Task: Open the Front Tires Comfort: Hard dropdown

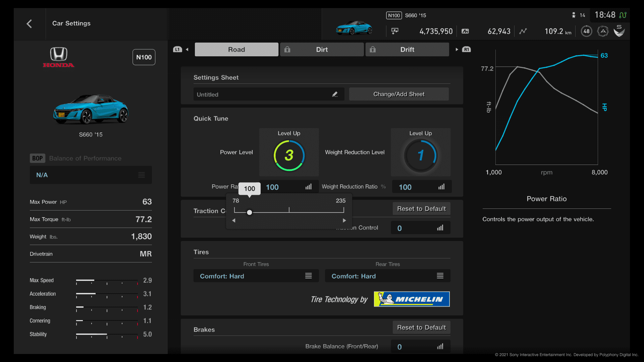Action: pyautogui.click(x=256, y=276)
